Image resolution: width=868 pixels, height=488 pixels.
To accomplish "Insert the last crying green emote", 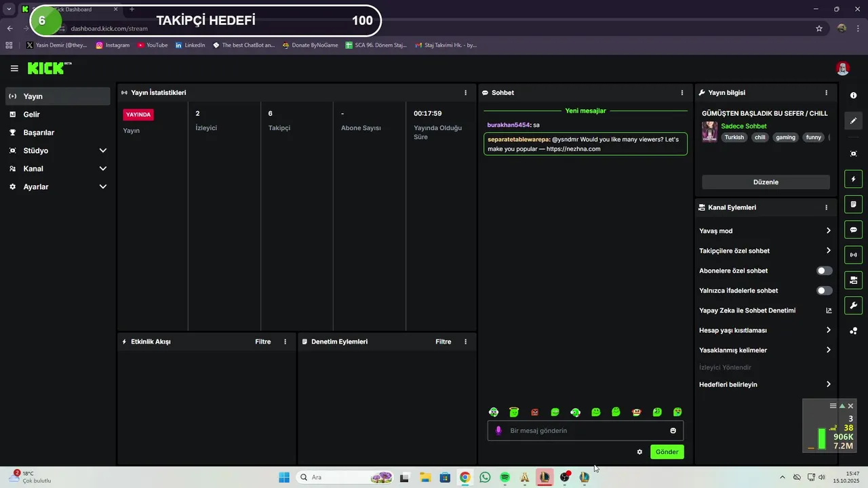I will coord(677,412).
